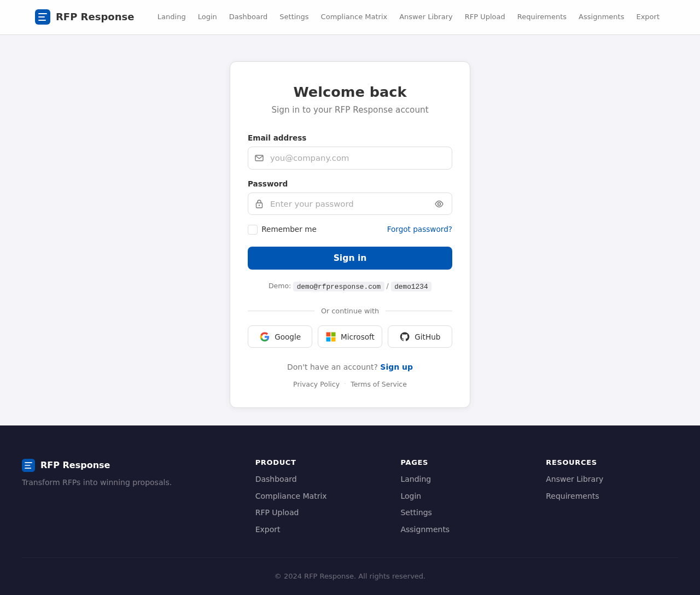Open the Privacy Policy link
Viewport: 700px width, 595px height.
click(316, 384)
